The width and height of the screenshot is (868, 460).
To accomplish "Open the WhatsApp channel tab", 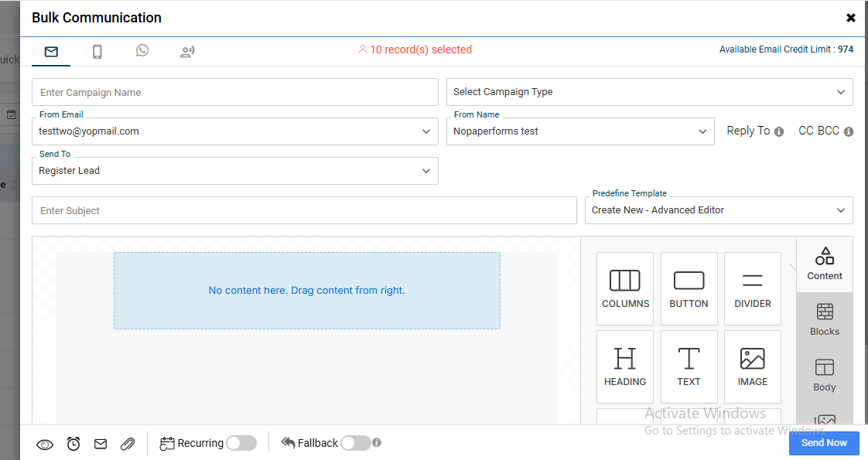I will pyautogui.click(x=142, y=51).
